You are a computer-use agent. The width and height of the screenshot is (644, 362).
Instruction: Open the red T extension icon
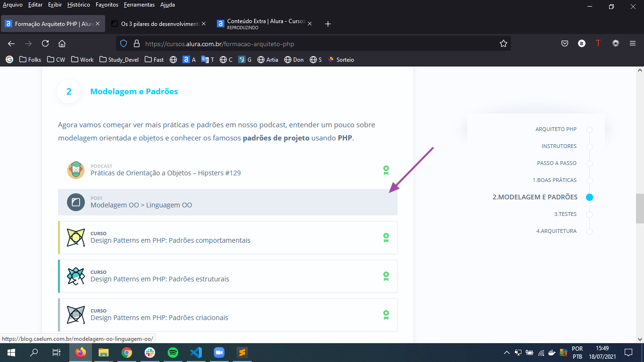click(598, 43)
